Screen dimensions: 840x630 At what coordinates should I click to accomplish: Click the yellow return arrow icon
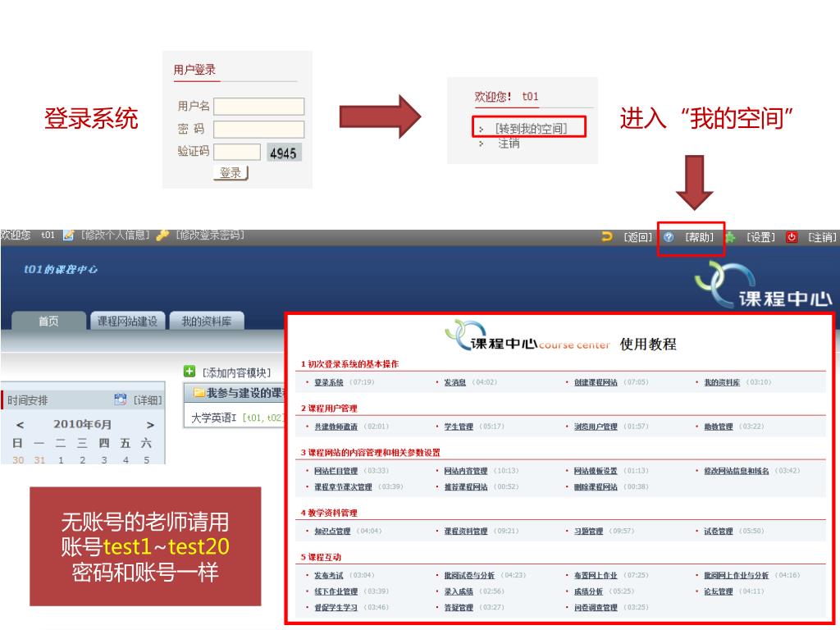(607, 236)
